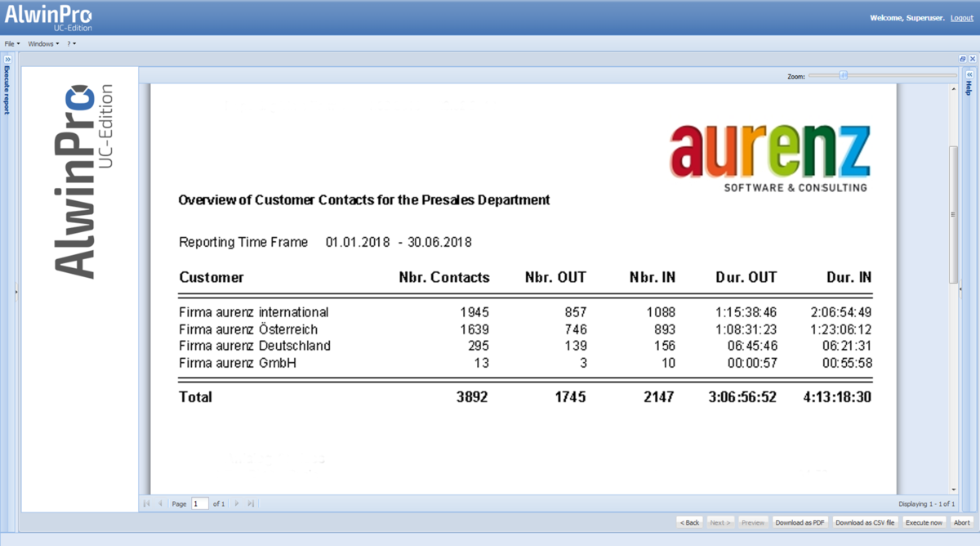Click the Customer column header
Viewport: 980px width, 546px height.
[212, 277]
